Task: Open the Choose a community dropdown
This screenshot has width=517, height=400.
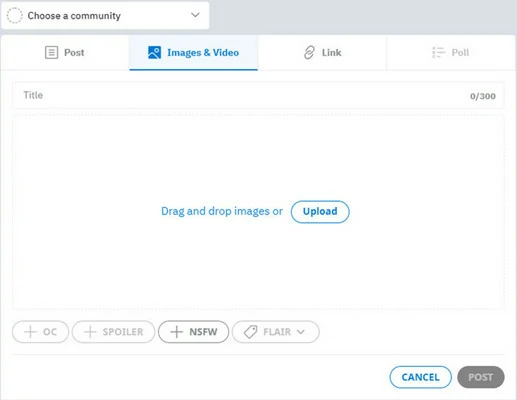Action: (x=105, y=16)
